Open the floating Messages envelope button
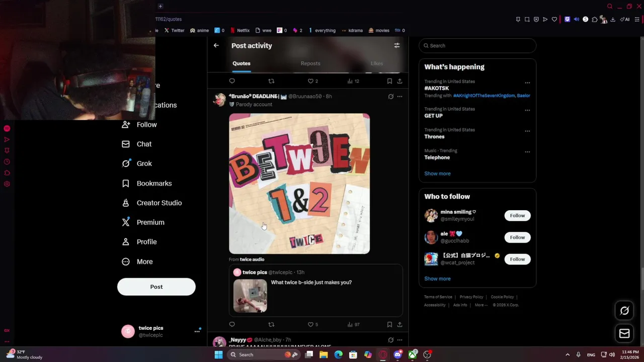The width and height of the screenshot is (644, 362). point(624,333)
